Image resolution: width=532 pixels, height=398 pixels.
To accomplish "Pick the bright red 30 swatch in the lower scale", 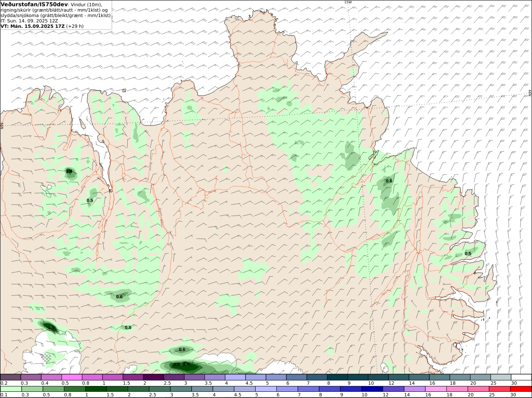I will (x=521, y=389).
